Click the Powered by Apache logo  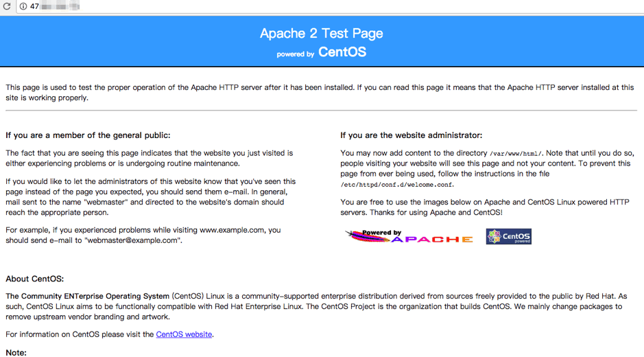[409, 236]
